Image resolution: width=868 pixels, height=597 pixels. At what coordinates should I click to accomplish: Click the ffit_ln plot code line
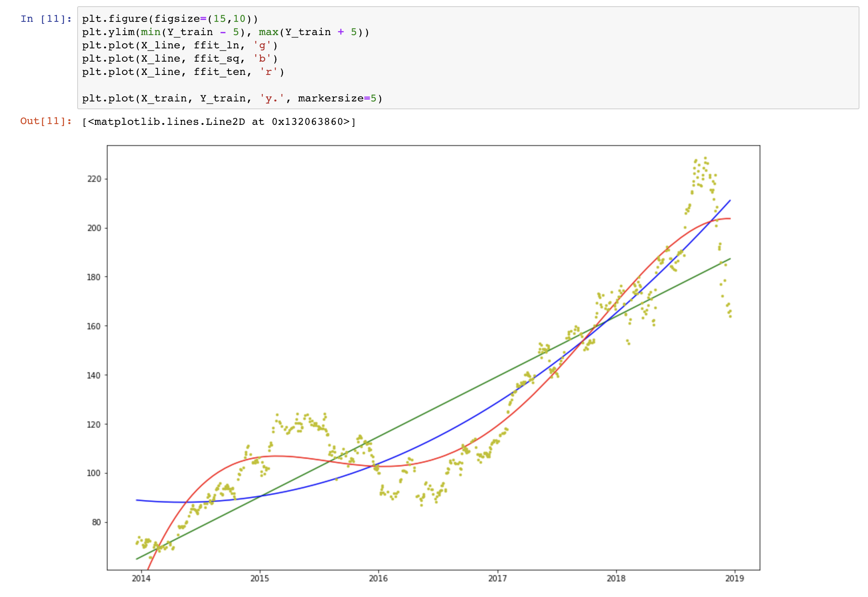[x=180, y=45]
